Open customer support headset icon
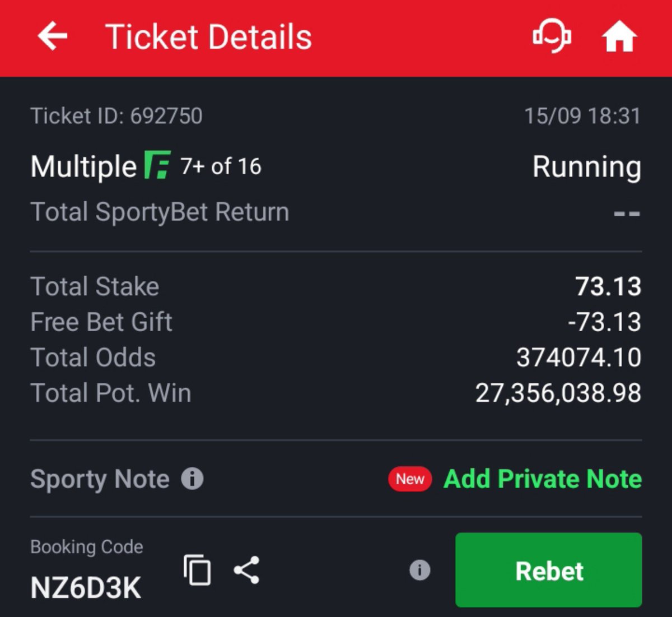The image size is (672, 617). point(552,36)
